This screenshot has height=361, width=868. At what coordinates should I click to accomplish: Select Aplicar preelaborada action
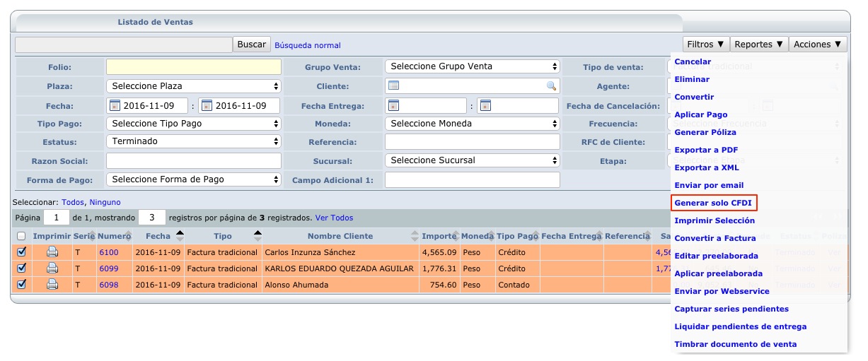[719, 273]
